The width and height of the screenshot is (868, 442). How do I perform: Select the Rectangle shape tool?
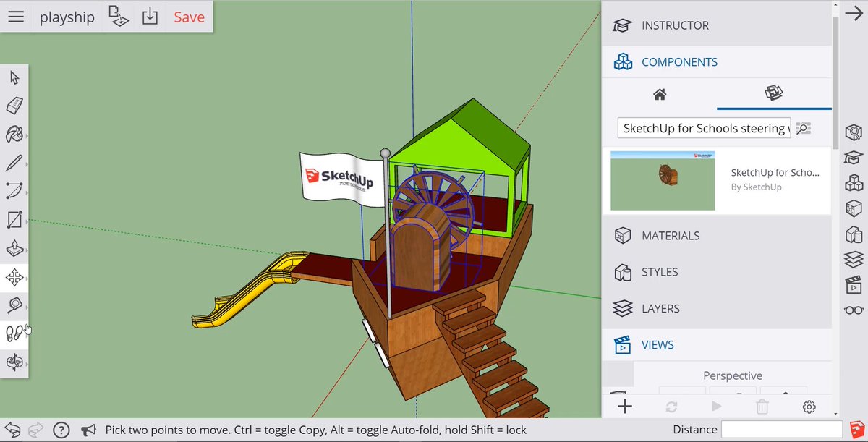click(14, 219)
